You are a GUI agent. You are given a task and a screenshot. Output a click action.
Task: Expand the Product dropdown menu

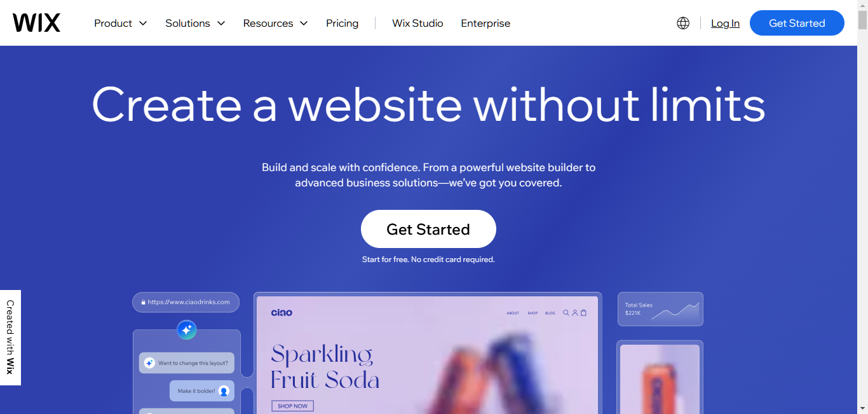pyautogui.click(x=121, y=23)
